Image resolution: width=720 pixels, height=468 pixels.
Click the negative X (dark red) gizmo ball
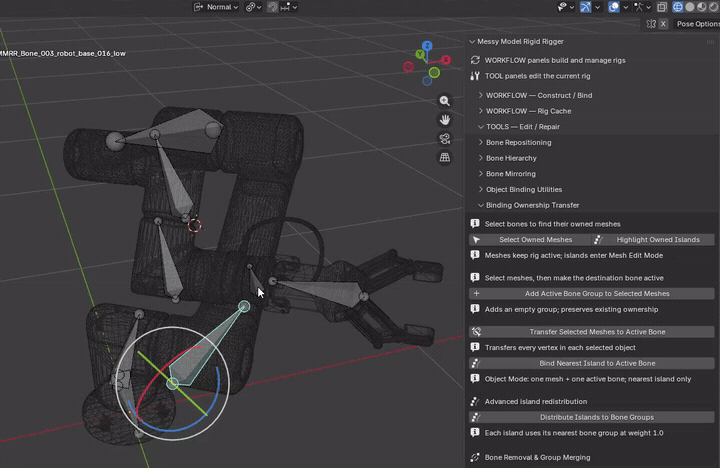408,67
